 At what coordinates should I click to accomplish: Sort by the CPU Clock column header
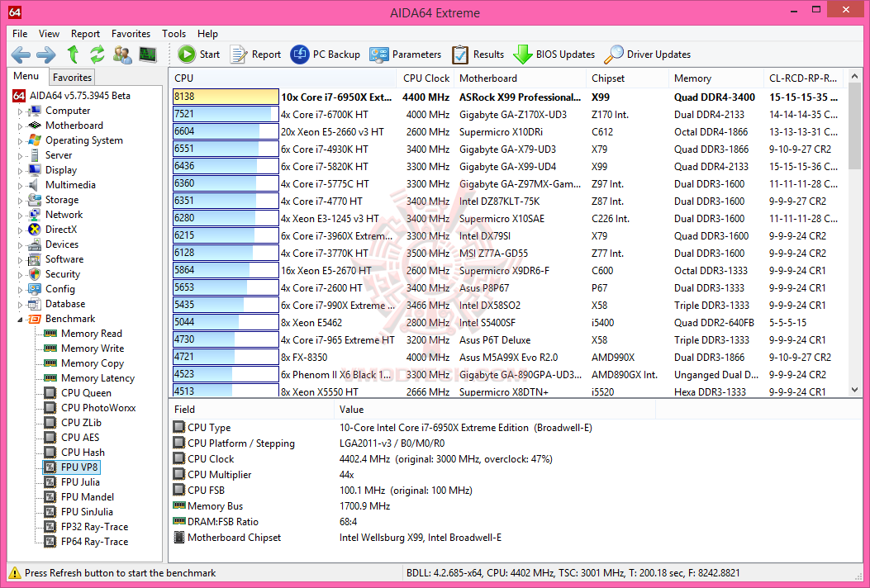426,78
